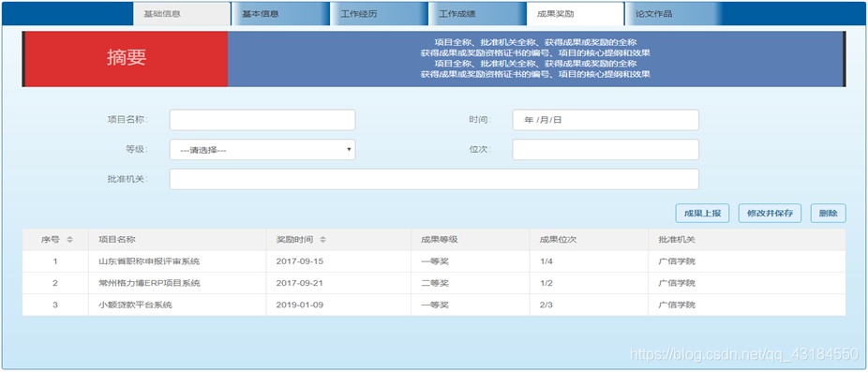Focus the 批准机关 input field

click(434, 179)
